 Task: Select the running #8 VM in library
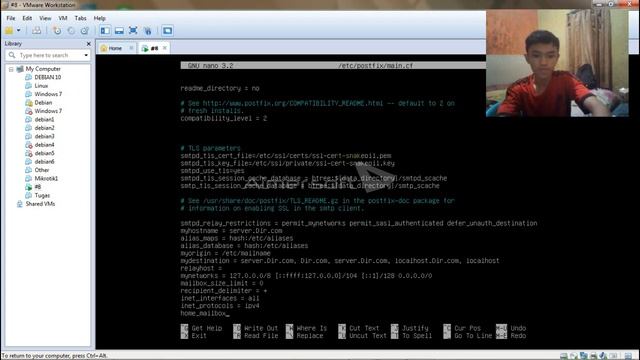tap(38, 187)
